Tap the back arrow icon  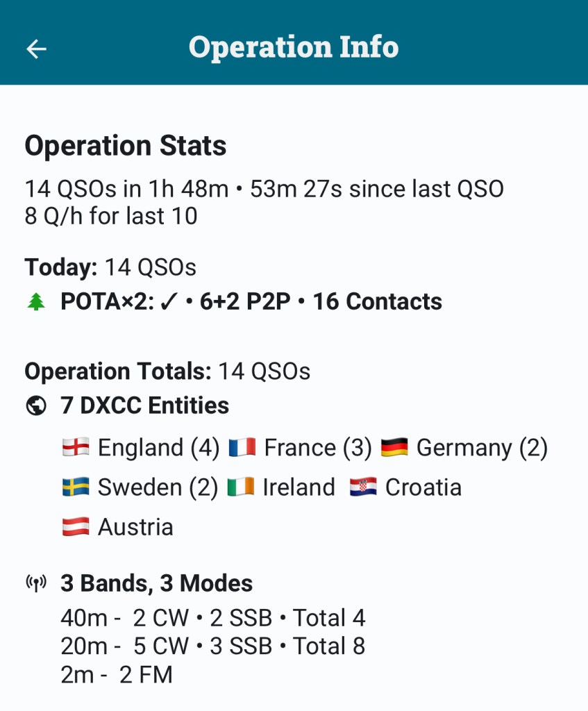pos(36,48)
